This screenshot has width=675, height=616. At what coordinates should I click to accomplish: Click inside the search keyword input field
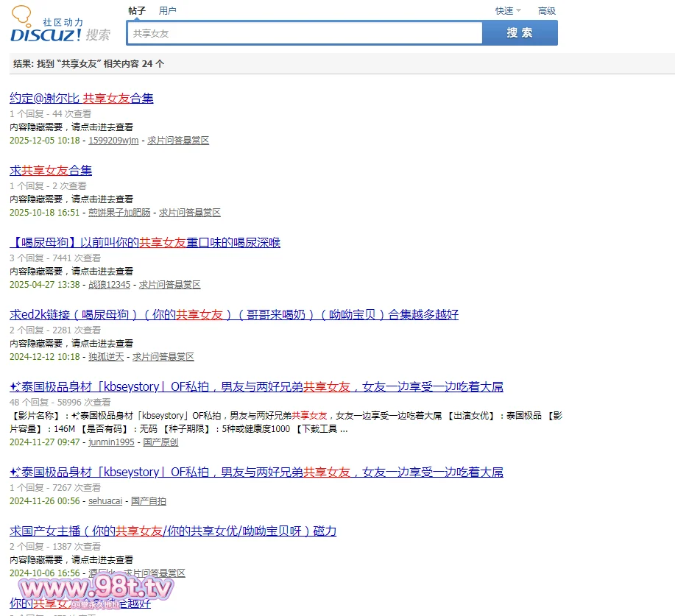pyautogui.click(x=304, y=33)
